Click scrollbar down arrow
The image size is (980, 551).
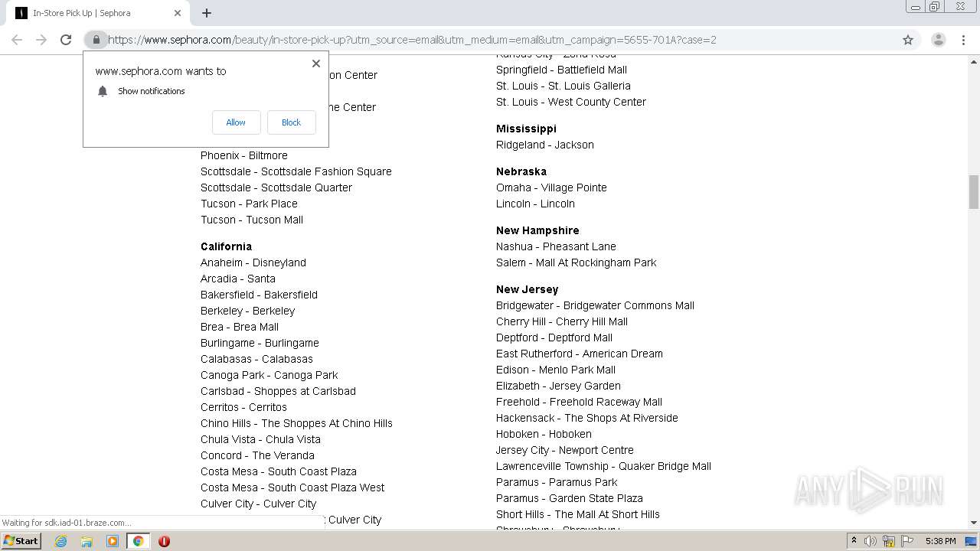click(974, 523)
